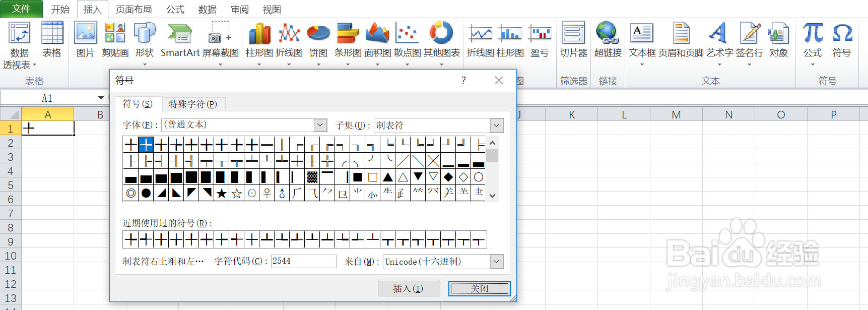This screenshot has width=868, height=310.
Task: Expand the Screenshot dropdown arrow
Action: (220, 65)
